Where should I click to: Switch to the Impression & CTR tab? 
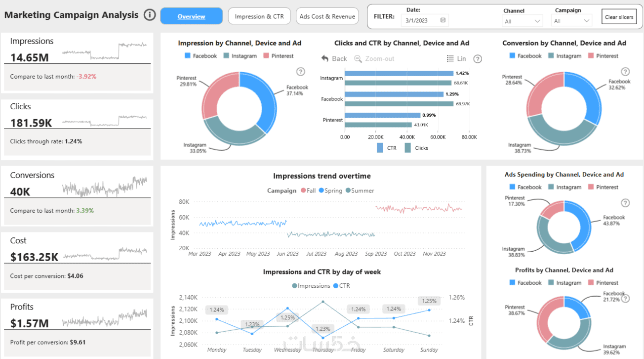[259, 16]
